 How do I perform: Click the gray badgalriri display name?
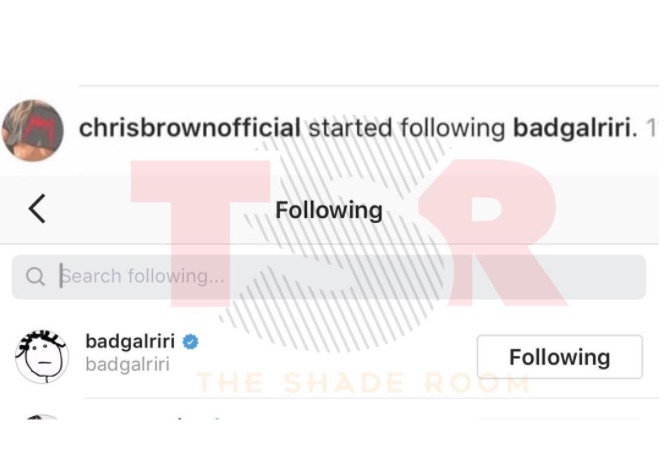127,364
